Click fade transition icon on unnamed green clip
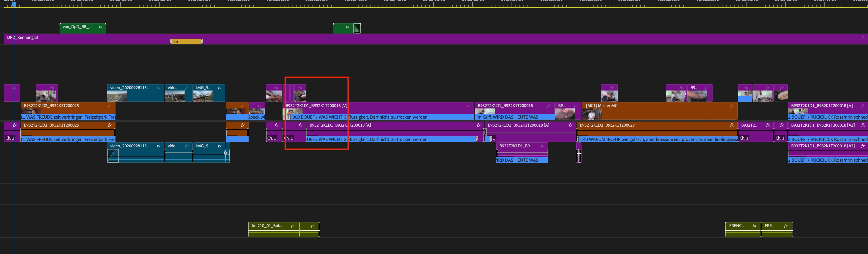The height and width of the screenshot is (254, 868). (357, 29)
